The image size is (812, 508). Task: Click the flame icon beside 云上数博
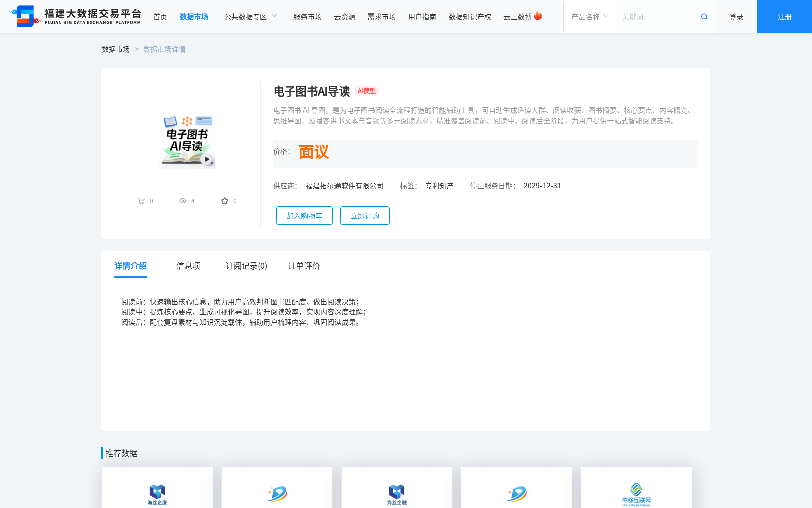(x=538, y=16)
